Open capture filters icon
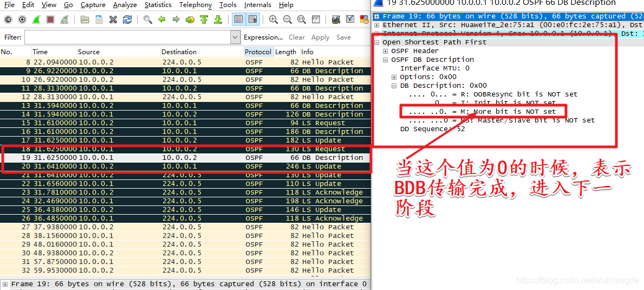The image size is (644, 290). coord(336,20)
